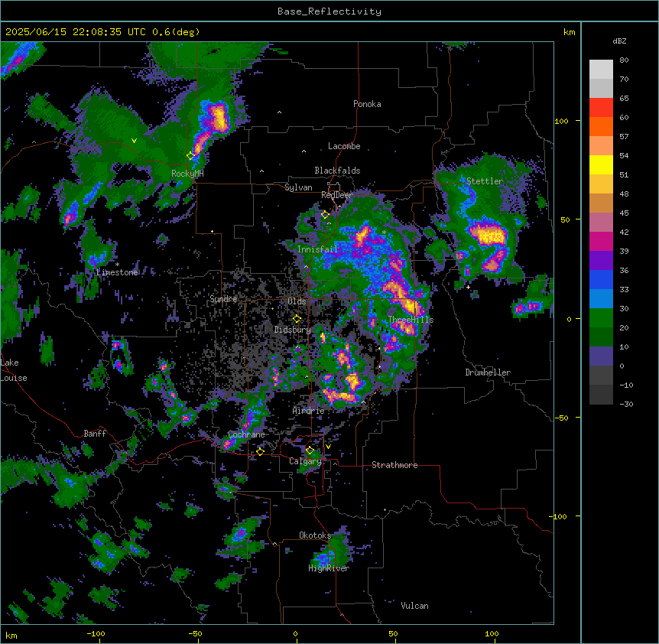This screenshot has height=644, width=659.
Task: Click the km unit label at top right
Action: click(570, 32)
